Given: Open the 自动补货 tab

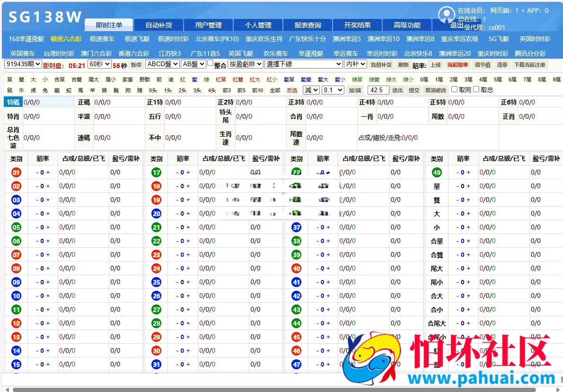Looking at the screenshot, I should [158, 25].
